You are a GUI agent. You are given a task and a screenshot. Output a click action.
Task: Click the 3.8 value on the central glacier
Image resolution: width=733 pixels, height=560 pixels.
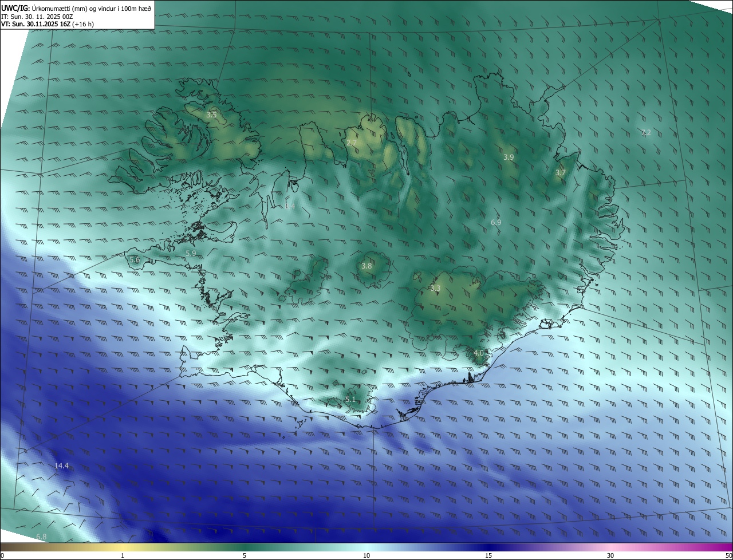point(366,266)
